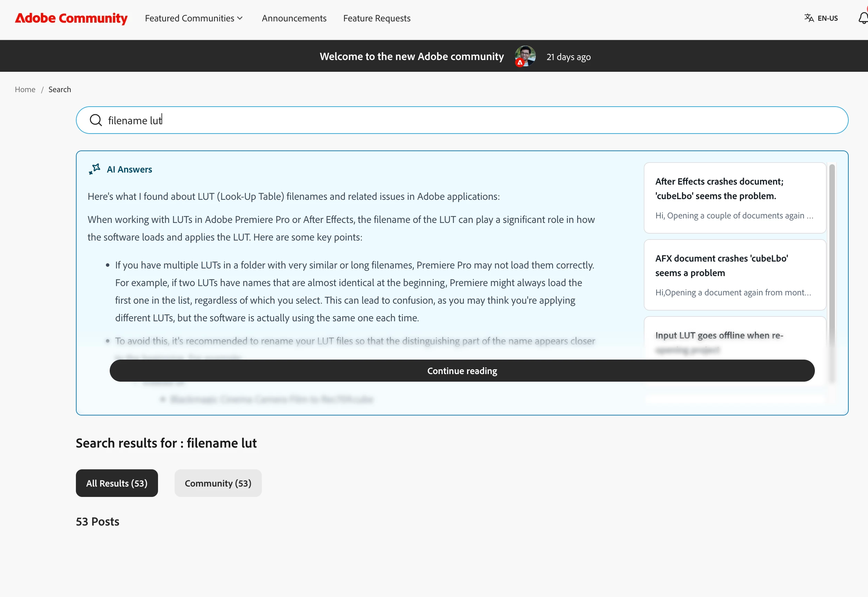Go to the Home breadcrumb link
This screenshot has width=868, height=597.
tap(25, 89)
